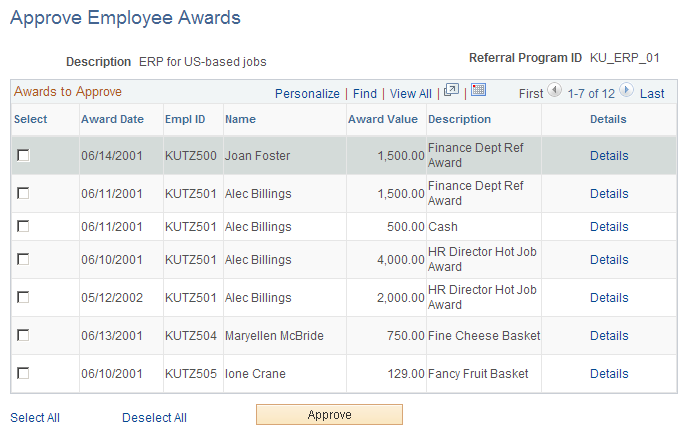Click the 129.00 award value
The image size is (693, 436).
pyautogui.click(x=406, y=373)
